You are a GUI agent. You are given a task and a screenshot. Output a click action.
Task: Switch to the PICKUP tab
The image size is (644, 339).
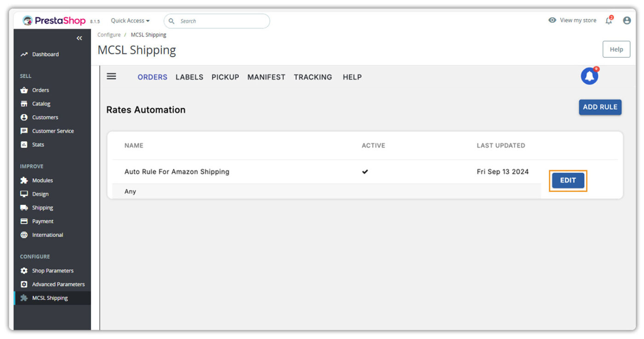tap(225, 77)
